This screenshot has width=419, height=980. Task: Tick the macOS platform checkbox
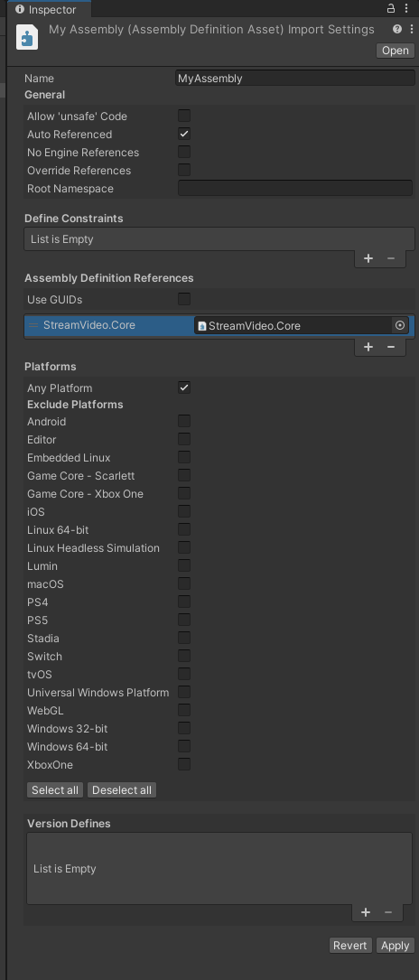[x=184, y=583]
